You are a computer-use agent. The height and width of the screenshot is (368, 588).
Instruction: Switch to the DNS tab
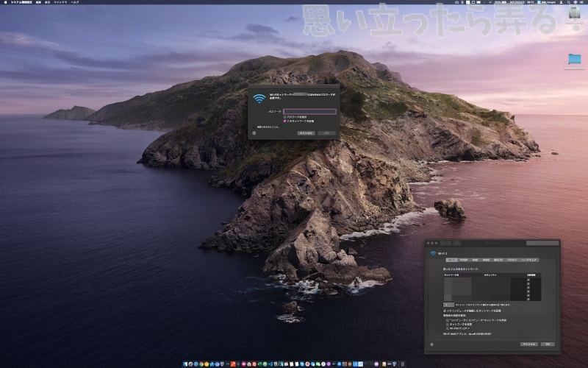coord(475,260)
